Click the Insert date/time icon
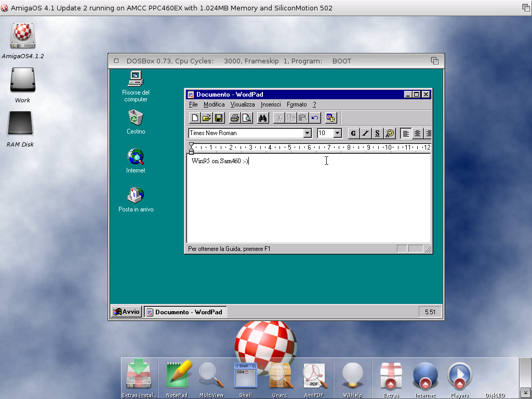Viewport: 532px width, 399px height. point(331,118)
